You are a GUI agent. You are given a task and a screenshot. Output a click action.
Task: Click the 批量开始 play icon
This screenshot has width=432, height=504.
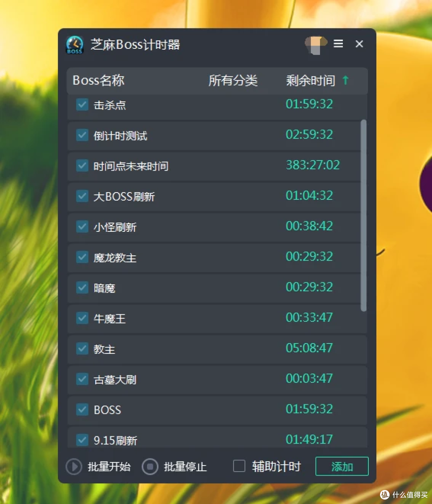pyautogui.click(x=74, y=466)
